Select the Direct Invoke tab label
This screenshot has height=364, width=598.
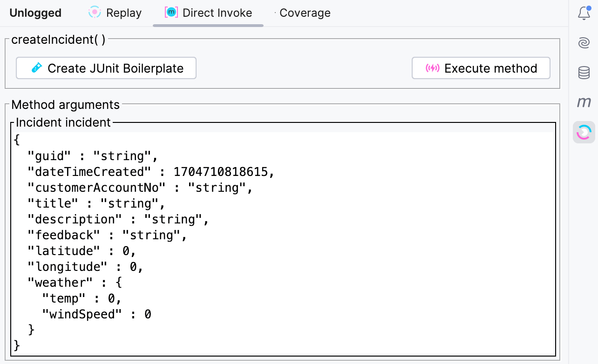217,13
